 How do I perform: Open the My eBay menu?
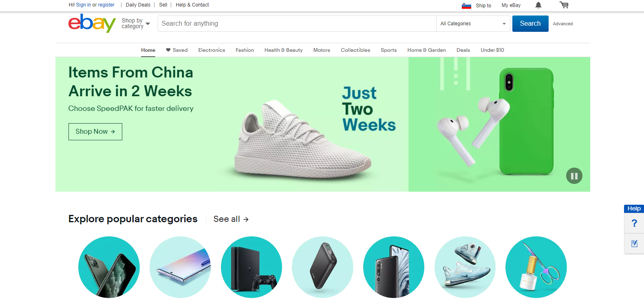(x=511, y=5)
